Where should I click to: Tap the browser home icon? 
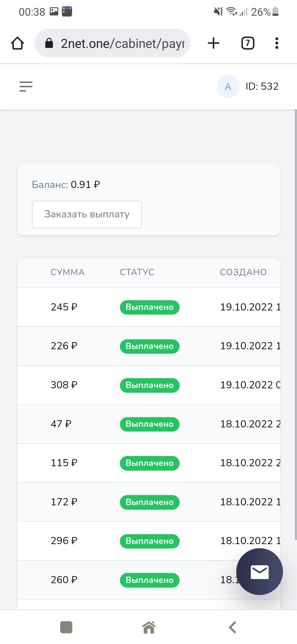pyautogui.click(x=17, y=43)
